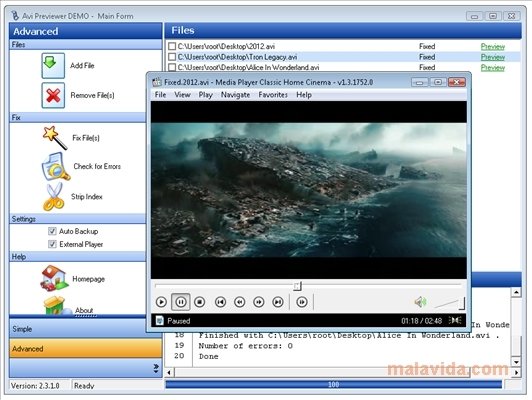Check the box for Alice In Wonderland.avi
Viewport: 532px width, 400px height.
click(x=172, y=67)
